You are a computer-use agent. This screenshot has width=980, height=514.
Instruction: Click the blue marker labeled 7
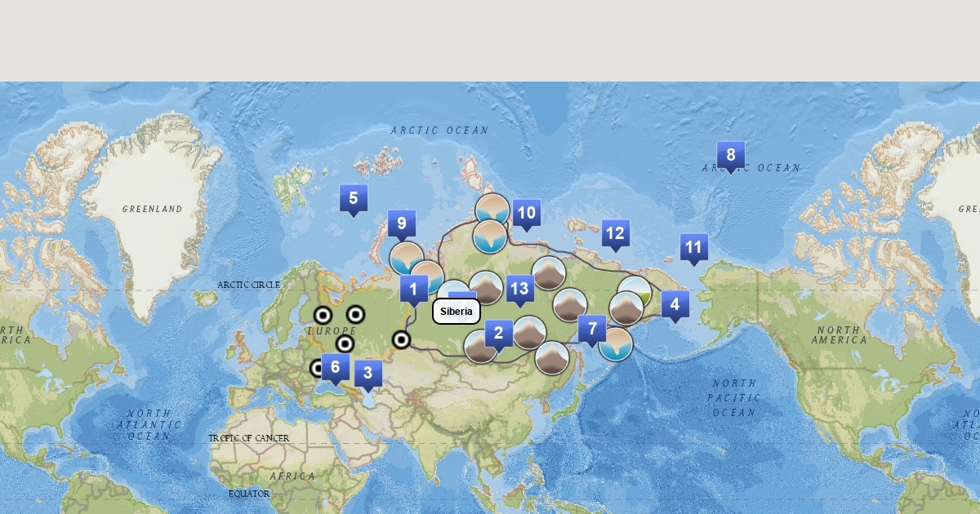point(592,330)
